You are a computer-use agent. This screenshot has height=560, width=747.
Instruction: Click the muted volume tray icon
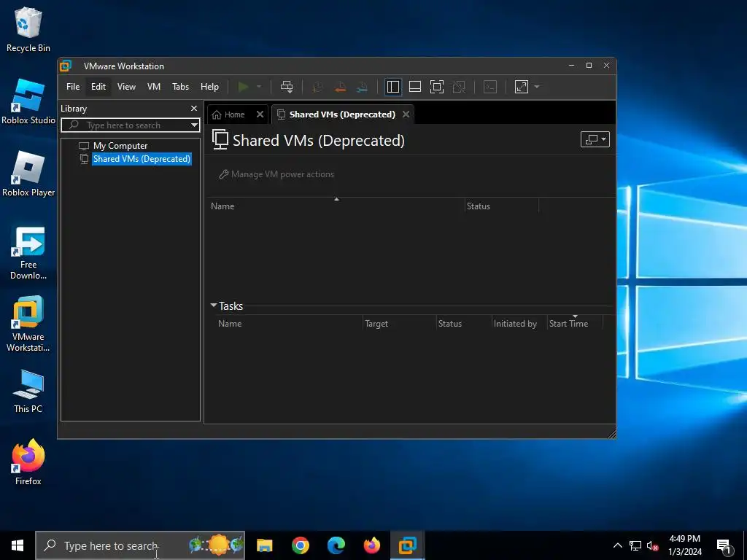pos(652,545)
